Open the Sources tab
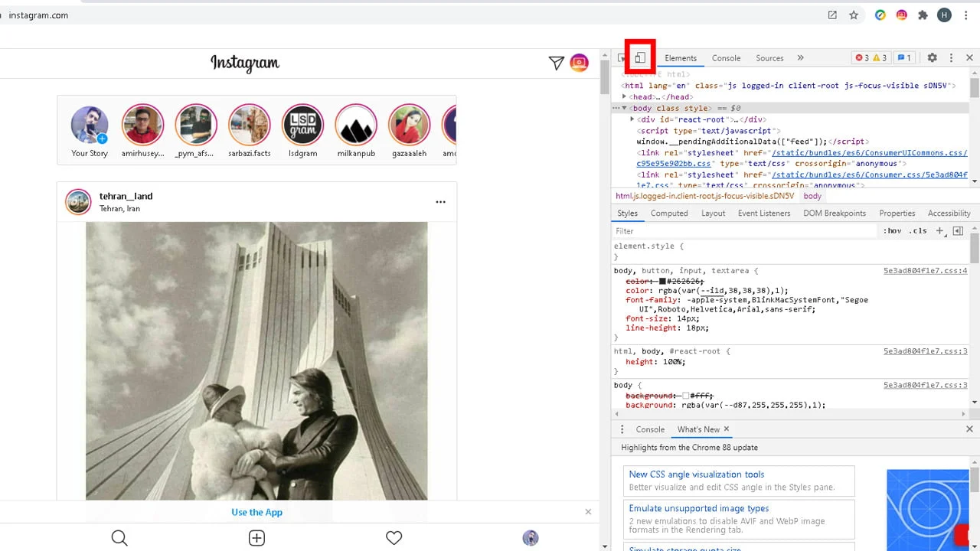 (x=769, y=58)
